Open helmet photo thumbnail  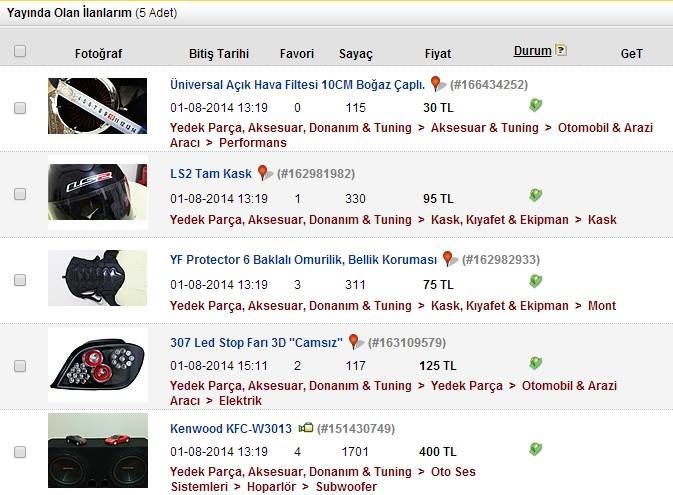click(97, 192)
